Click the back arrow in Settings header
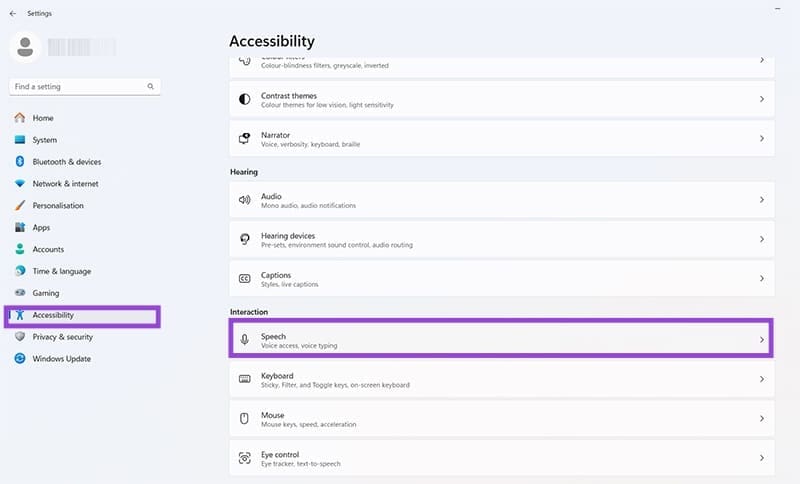Image resolution: width=800 pixels, height=484 pixels. pos(12,13)
